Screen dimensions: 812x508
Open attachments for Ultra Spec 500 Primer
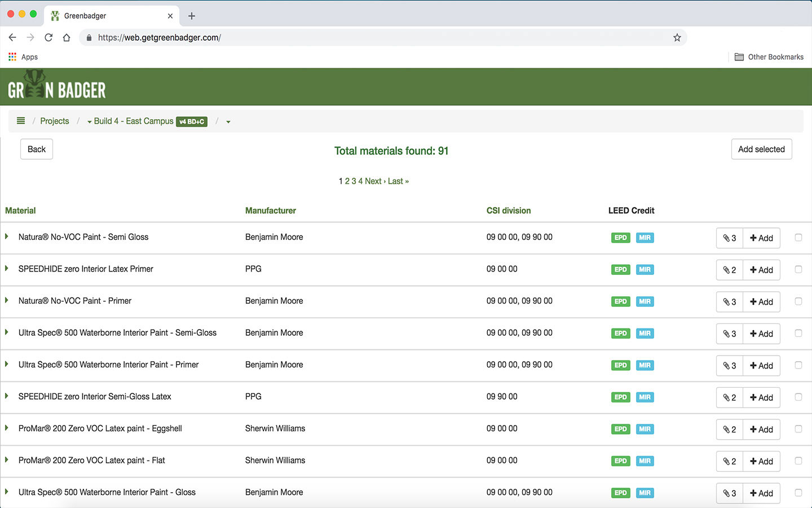tap(730, 366)
